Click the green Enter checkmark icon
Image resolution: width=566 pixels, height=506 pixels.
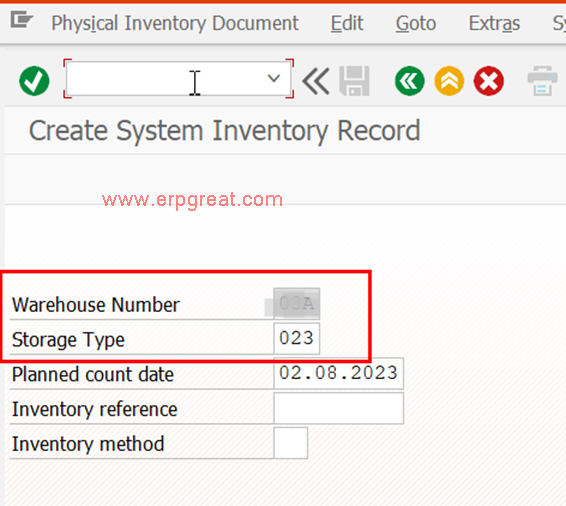point(34,81)
